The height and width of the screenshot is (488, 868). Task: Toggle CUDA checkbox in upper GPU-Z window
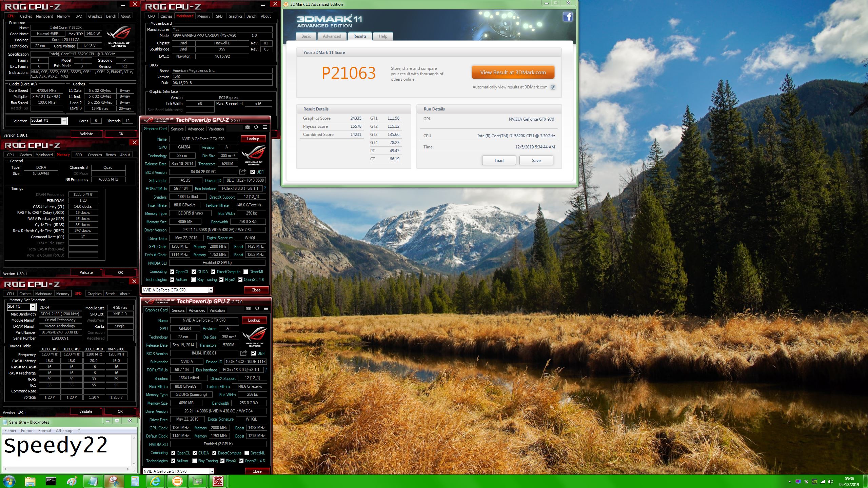point(194,271)
